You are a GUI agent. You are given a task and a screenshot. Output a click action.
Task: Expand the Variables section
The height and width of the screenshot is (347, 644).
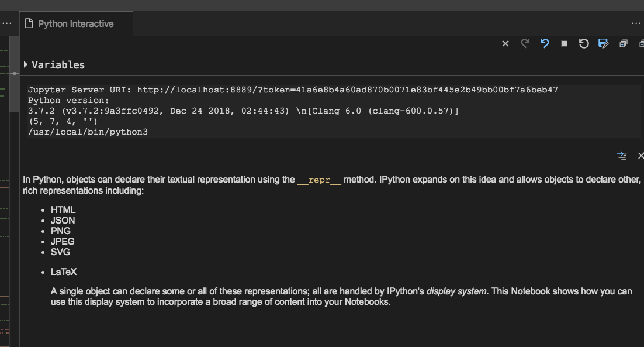click(25, 65)
